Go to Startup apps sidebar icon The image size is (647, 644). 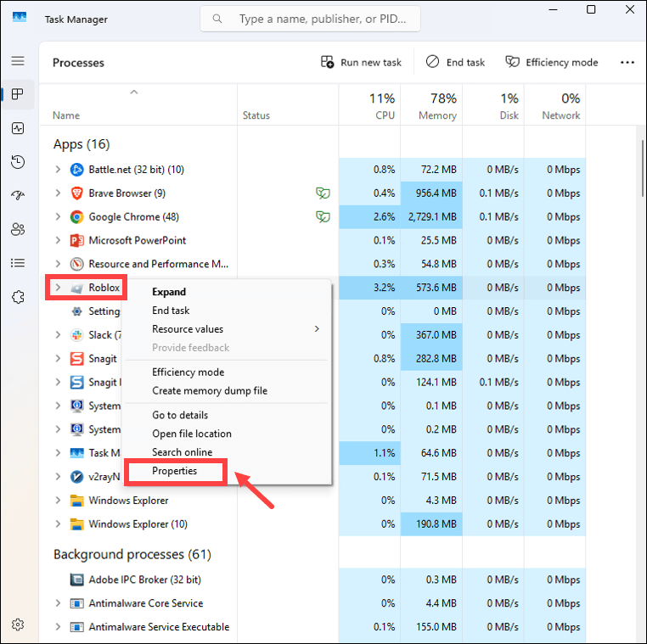18,195
